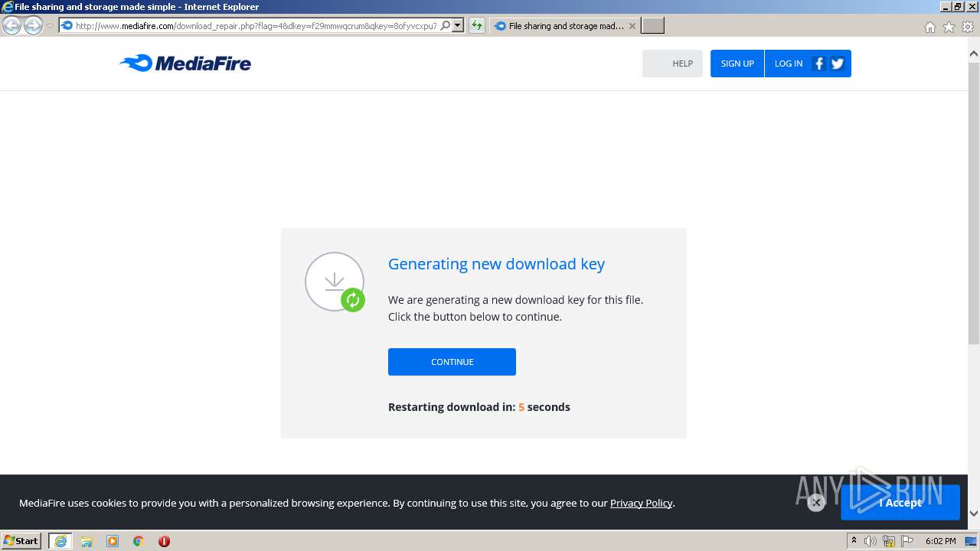Viewport: 980px width, 551px height.
Task: Open Twitter login icon
Action: pos(838,64)
